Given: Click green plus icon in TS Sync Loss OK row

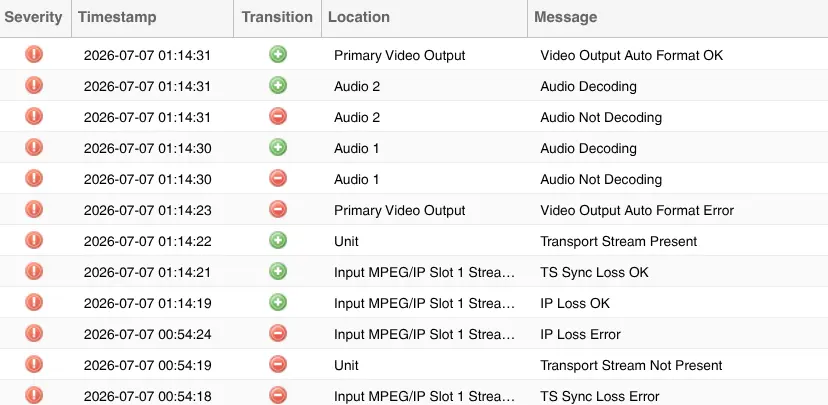Looking at the screenshot, I should (278, 271).
